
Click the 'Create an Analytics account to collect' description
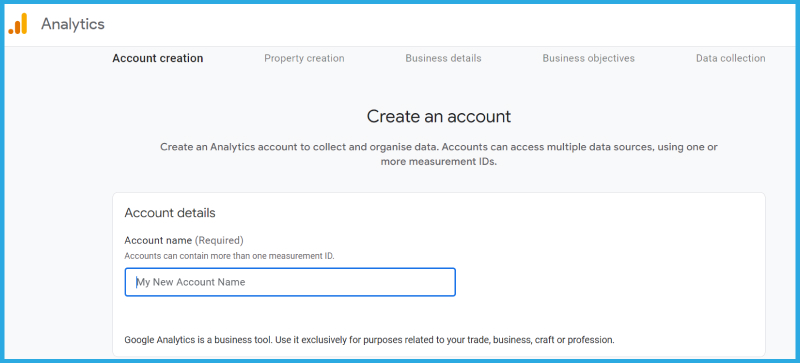[439, 155]
